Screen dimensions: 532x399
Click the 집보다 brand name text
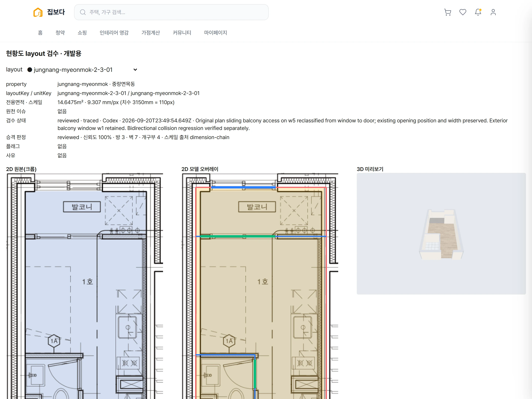(56, 12)
